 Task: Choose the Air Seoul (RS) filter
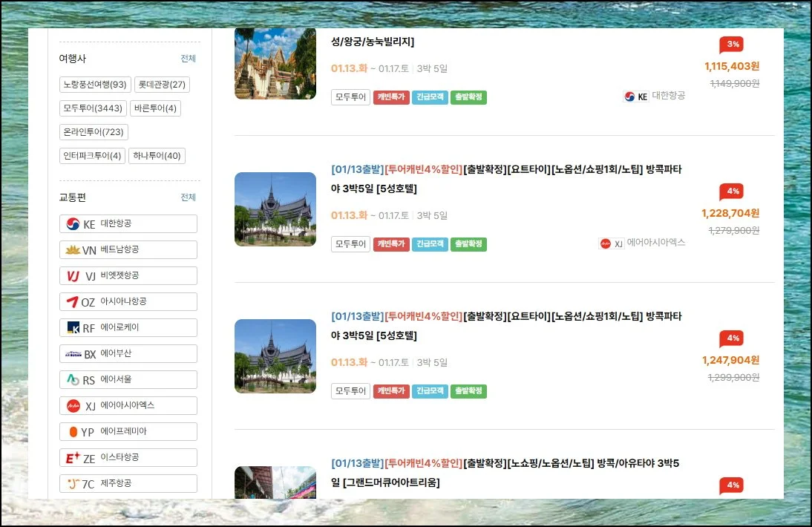pyautogui.click(x=128, y=380)
